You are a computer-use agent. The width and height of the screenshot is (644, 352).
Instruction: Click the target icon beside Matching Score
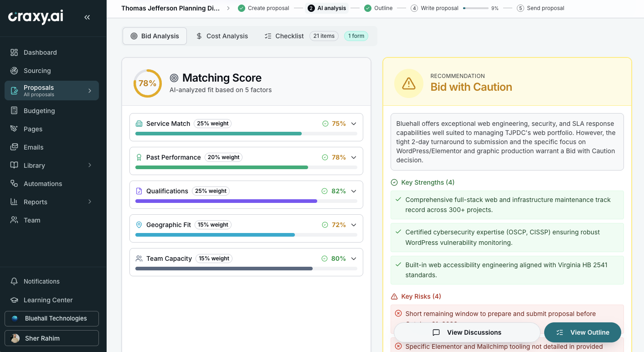click(x=174, y=78)
